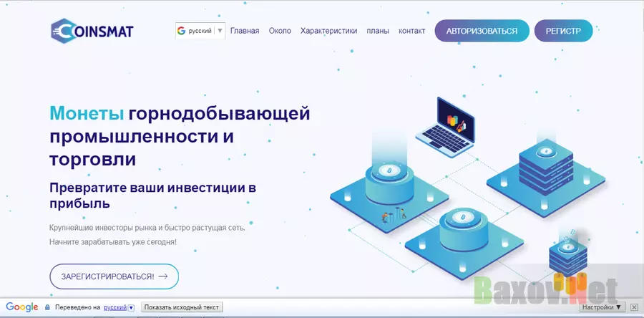The width and height of the screenshot is (644, 318).
Task: Open the Около menu item
Action: point(280,31)
